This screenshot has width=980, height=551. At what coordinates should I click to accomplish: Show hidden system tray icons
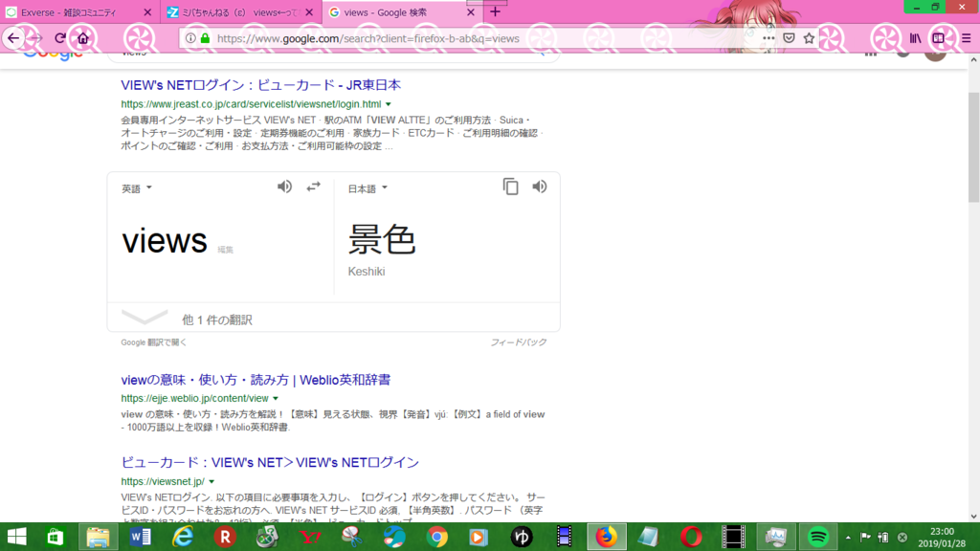(848, 538)
